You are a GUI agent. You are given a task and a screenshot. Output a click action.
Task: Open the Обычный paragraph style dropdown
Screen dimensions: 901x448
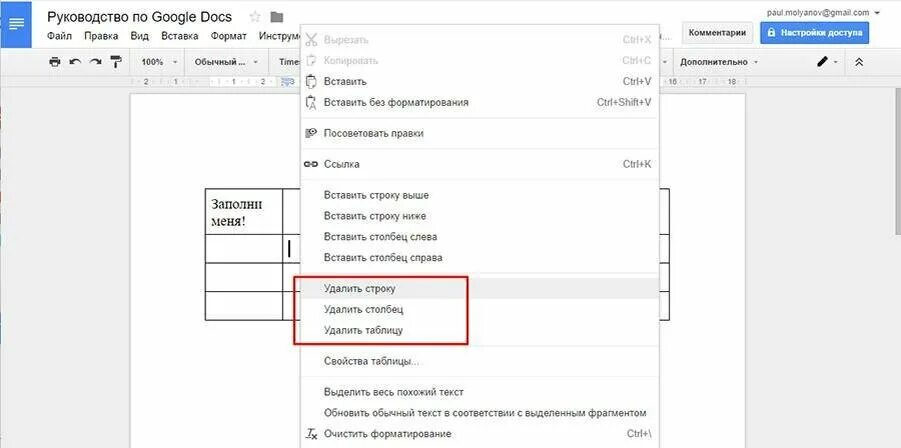tap(226, 62)
